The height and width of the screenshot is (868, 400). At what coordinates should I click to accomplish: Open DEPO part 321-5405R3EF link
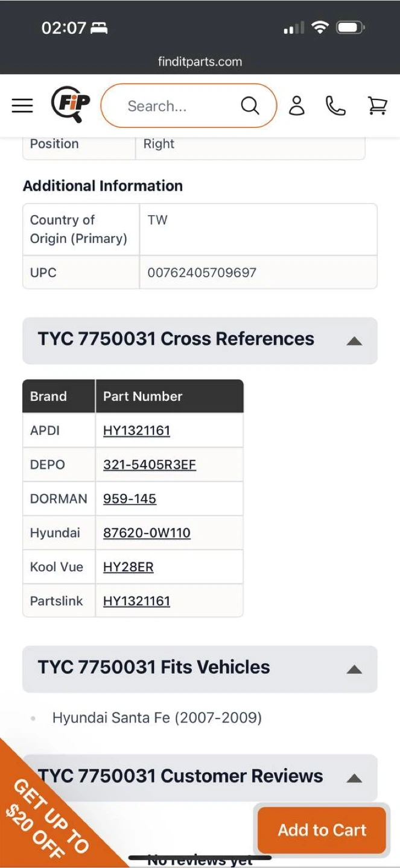coord(150,465)
